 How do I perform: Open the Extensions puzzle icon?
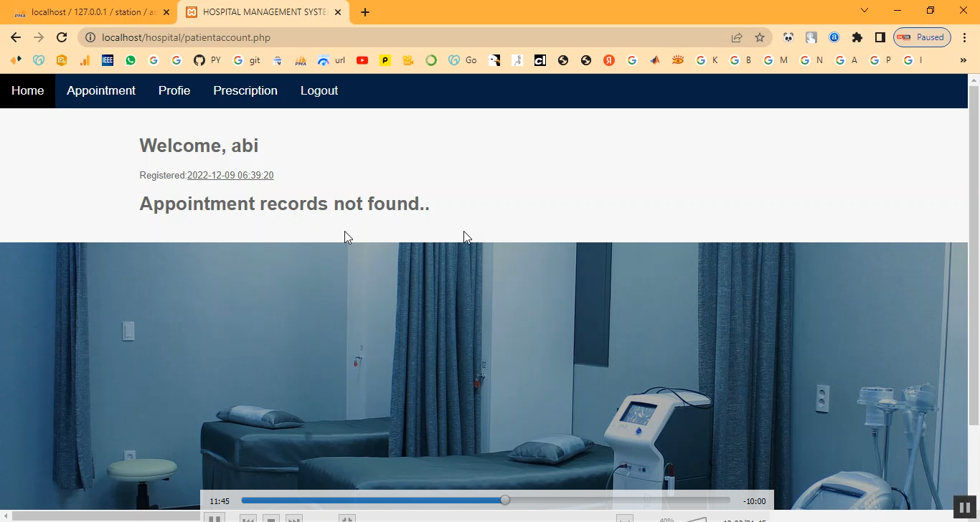pos(857,38)
